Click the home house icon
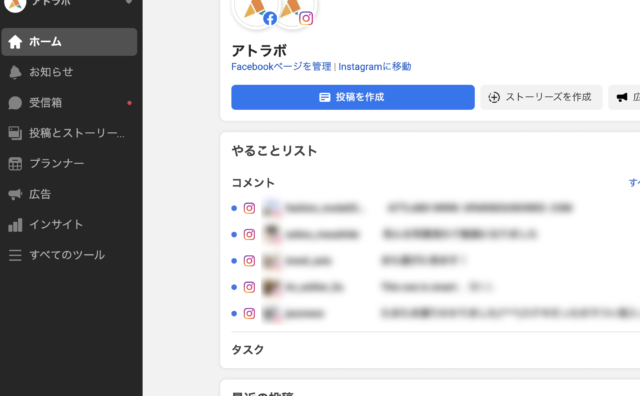This screenshot has height=396, width=640. coord(15,42)
